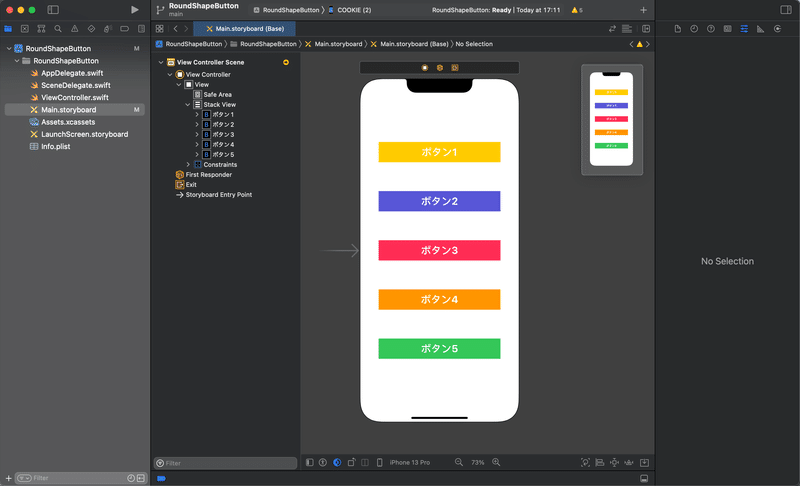Select the yellow ボタン1 on canvas
This screenshot has width=800, height=486.
pyautogui.click(x=439, y=152)
